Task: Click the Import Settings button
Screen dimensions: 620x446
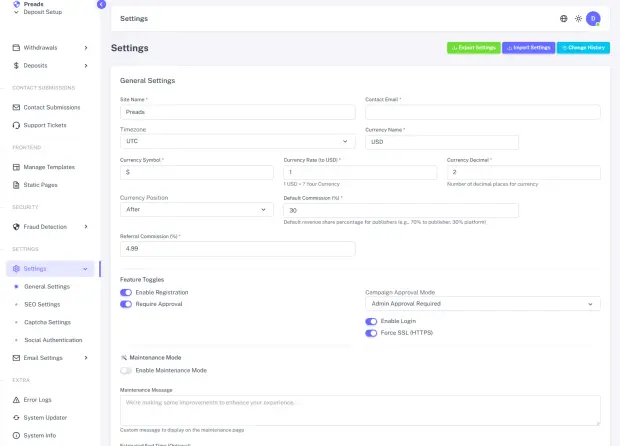Action: [x=529, y=48]
